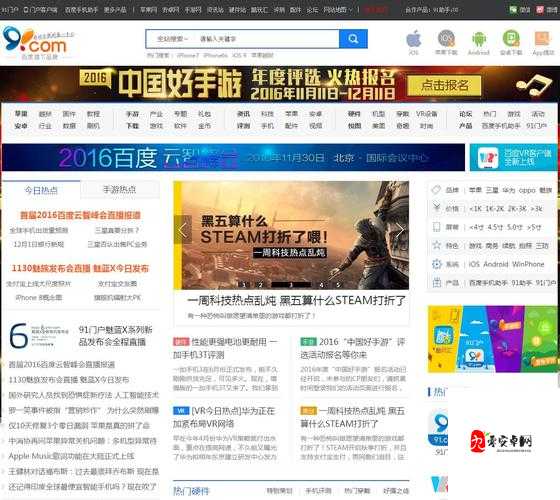Click the red tag on 3T review article
Screen dimensions: 560x500
[181, 342]
